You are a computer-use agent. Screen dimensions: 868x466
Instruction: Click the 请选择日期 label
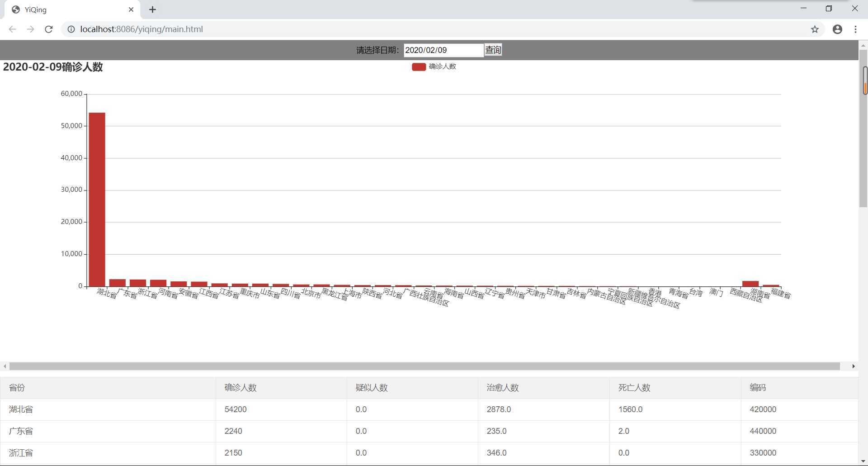click(x=377, y=50)
